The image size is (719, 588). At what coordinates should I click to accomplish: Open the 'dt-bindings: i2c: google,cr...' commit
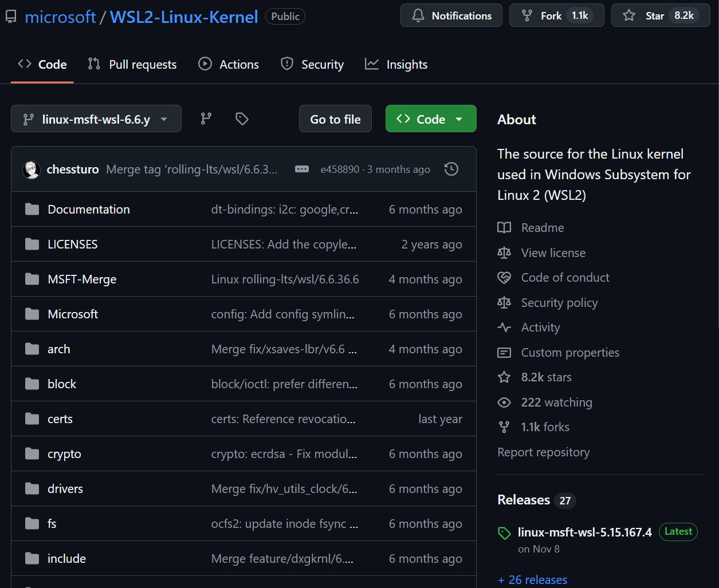click(x=285, y=210)
